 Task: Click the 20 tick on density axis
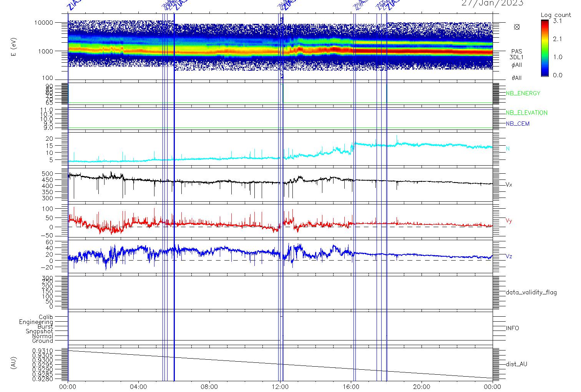pyautogui.click(x=49, y=138)
